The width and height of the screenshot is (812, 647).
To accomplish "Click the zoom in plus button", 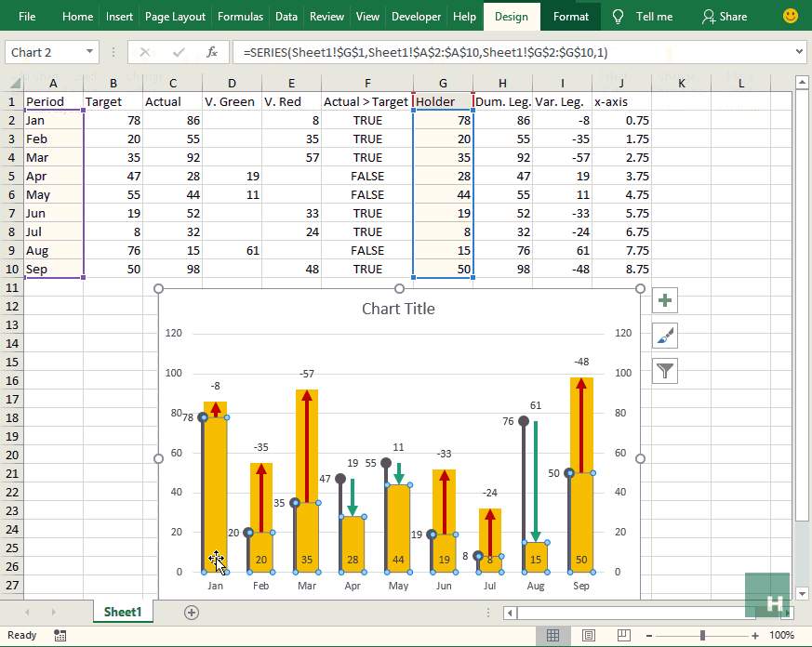I will 755,636.
